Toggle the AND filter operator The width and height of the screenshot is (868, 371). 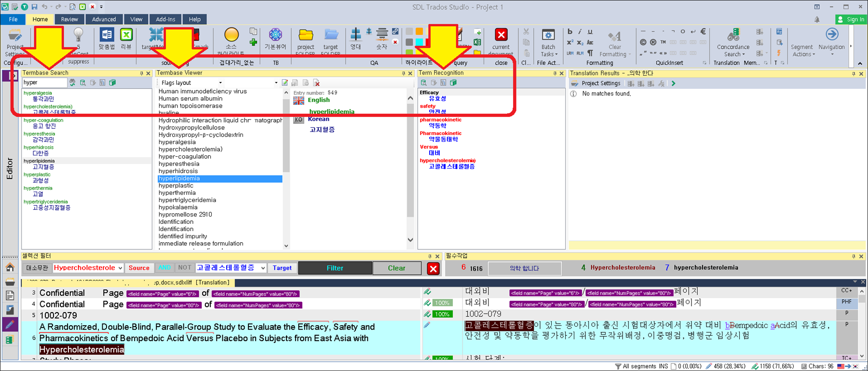(164, 268)
